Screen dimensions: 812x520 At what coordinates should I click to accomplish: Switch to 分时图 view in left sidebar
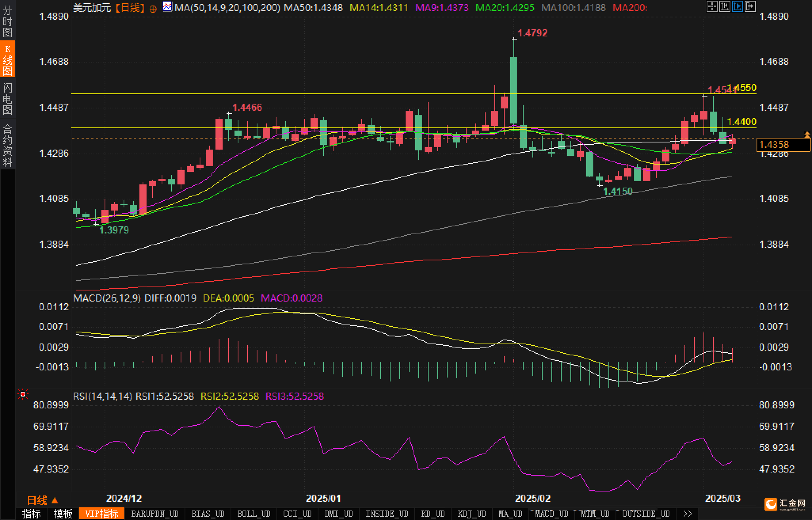coord(8,22)
